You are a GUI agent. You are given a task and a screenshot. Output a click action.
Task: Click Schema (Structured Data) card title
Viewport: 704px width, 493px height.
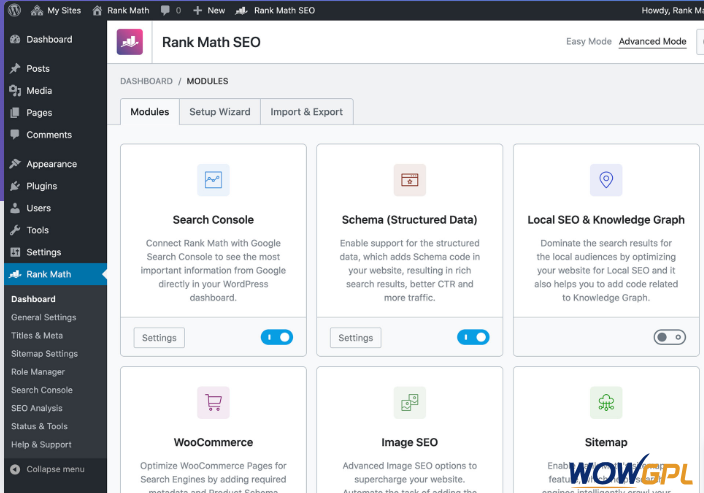pos(409,220)
